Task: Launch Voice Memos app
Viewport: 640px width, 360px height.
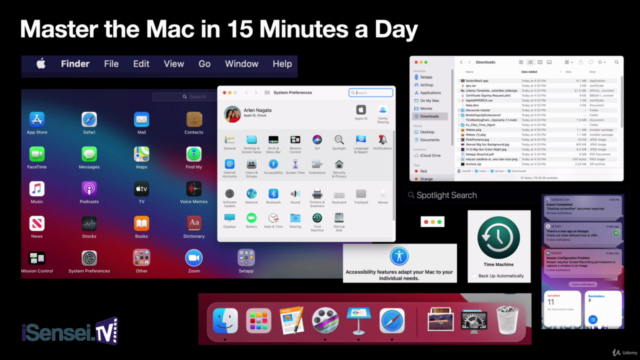Action: point(193,189)
